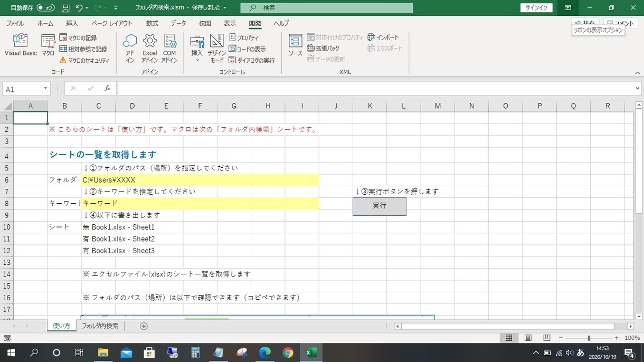Switch to the Home tab
The height and width of the screenshot is (362, 644).
pos(45,23)
